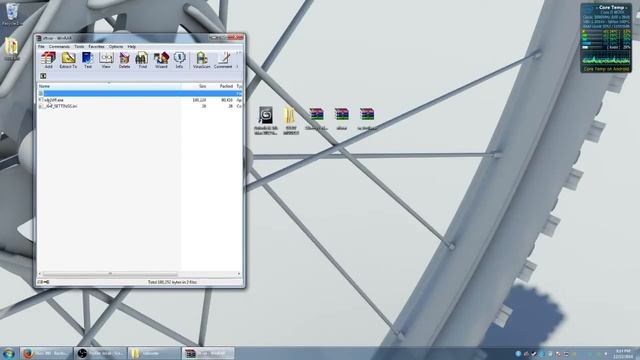
Task: Click the Delete toolbar icon
Action: point(124,60)
